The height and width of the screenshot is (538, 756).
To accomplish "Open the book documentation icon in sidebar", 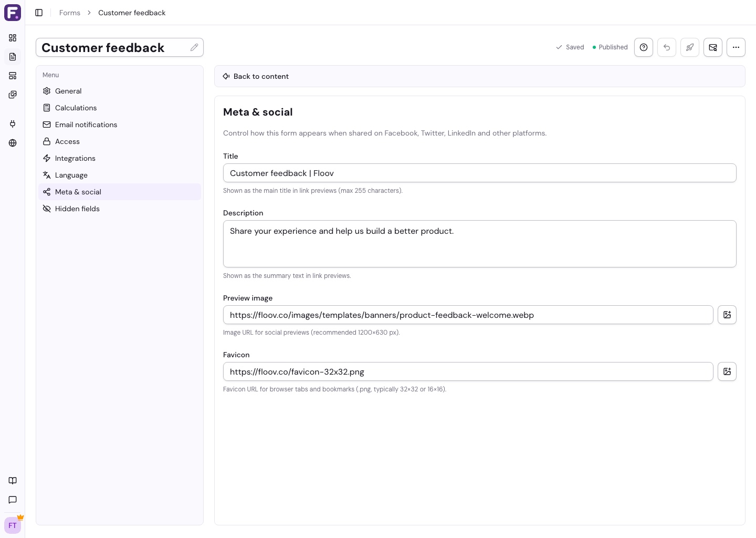I will (x=13, y=481).
